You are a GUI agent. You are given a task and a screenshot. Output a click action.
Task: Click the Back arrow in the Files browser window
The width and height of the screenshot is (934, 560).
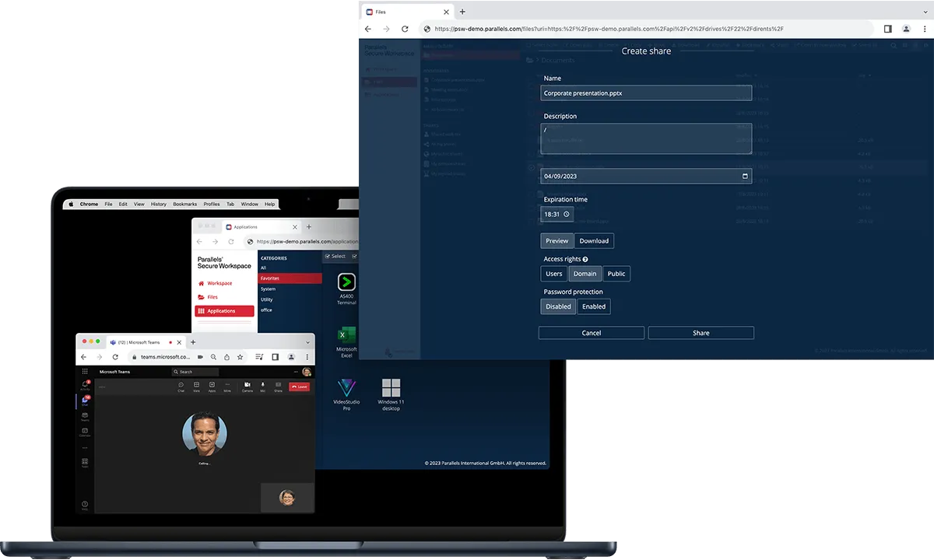[x=368, y=29]
